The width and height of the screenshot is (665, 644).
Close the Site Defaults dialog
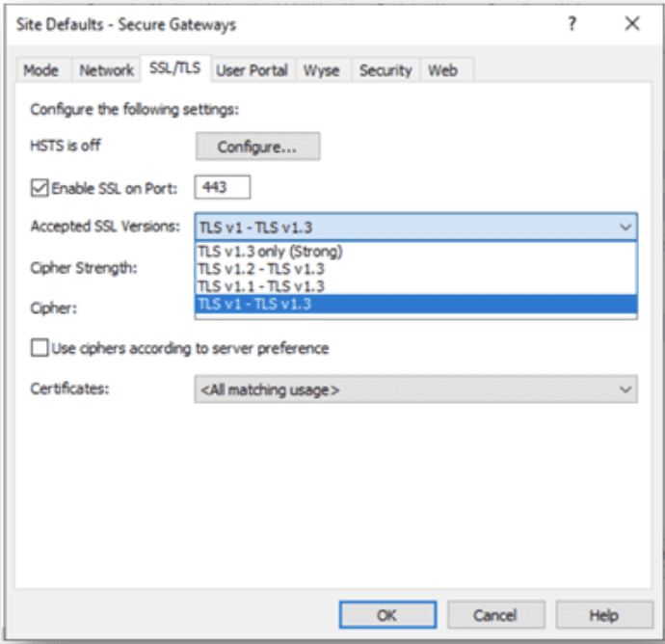(632, 24)
